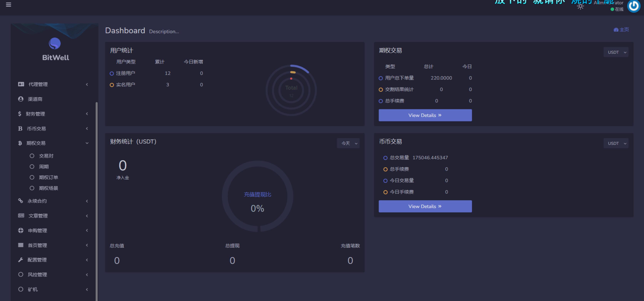
Task: Click the hamburger menu icon
Action: pos(8,5)
